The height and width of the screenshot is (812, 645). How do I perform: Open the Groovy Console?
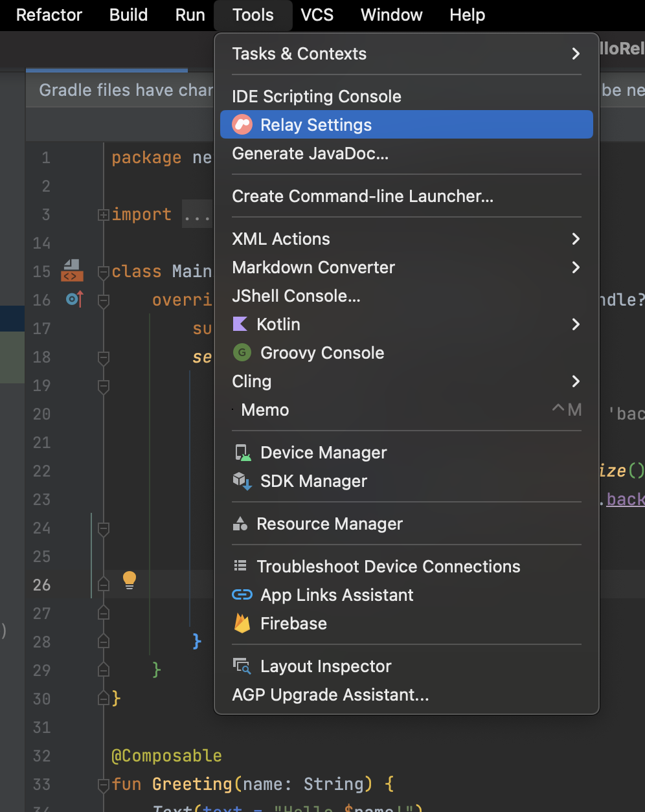[322, 352]
